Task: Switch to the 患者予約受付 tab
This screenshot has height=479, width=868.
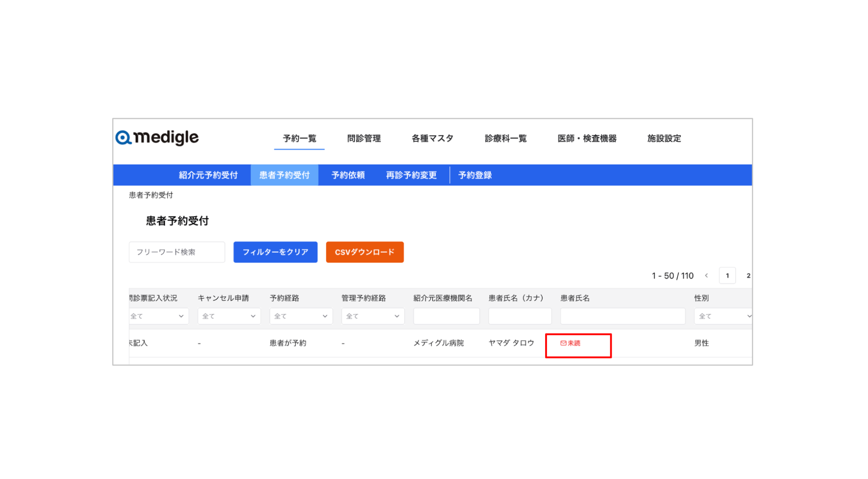Action: (x=284, y=175)
